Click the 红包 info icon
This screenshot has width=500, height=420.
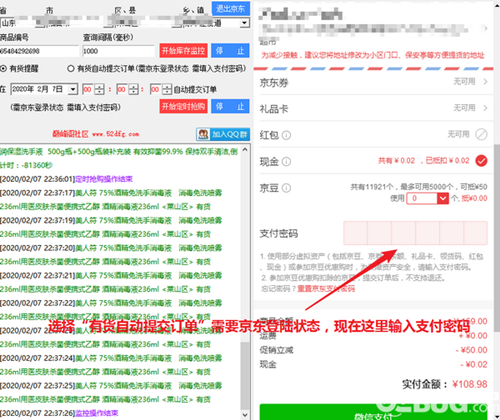[x=286, y=135]
